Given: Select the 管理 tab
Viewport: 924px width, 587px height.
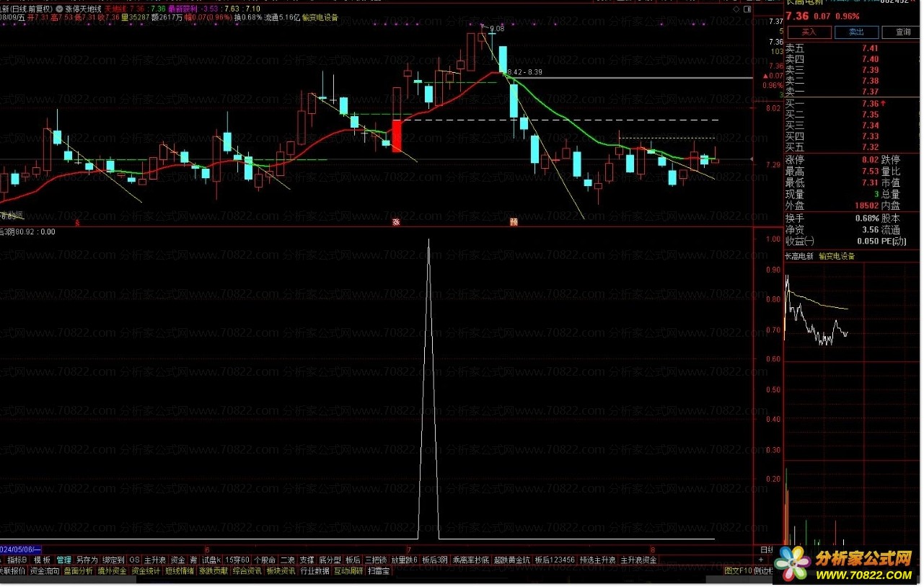Looking at the screenshot, I should coord(64,560).
